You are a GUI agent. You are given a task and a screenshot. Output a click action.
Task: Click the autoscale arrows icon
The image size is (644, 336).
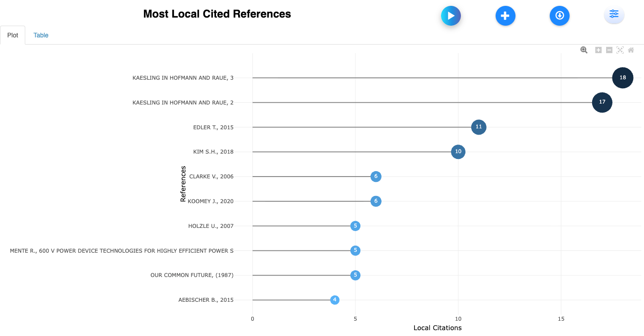pos(620,50)
